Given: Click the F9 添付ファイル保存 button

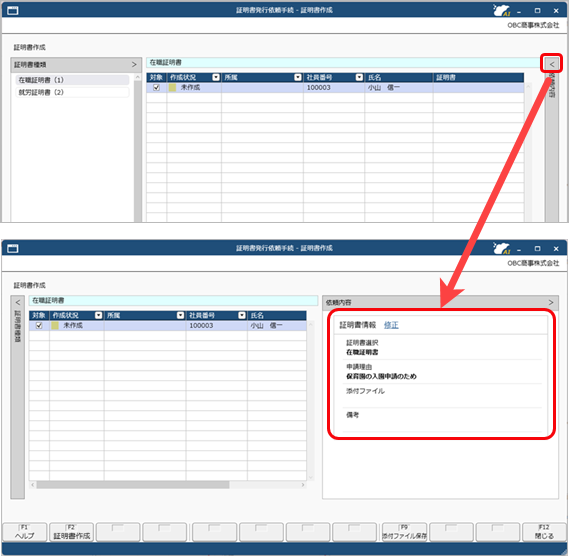Looking at the screenshot, I should (x=404, y=532).
